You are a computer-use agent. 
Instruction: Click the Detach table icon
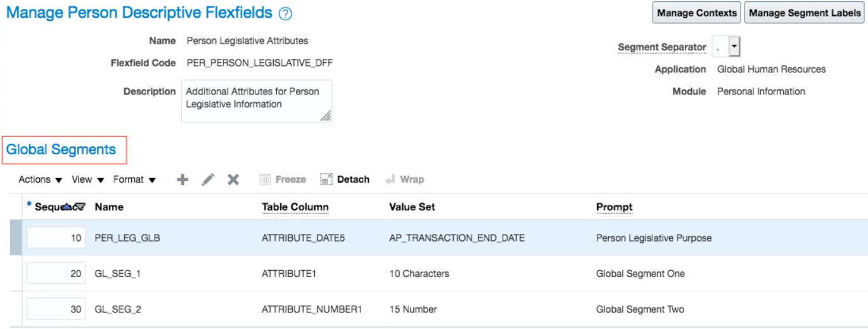click(326, 179)
